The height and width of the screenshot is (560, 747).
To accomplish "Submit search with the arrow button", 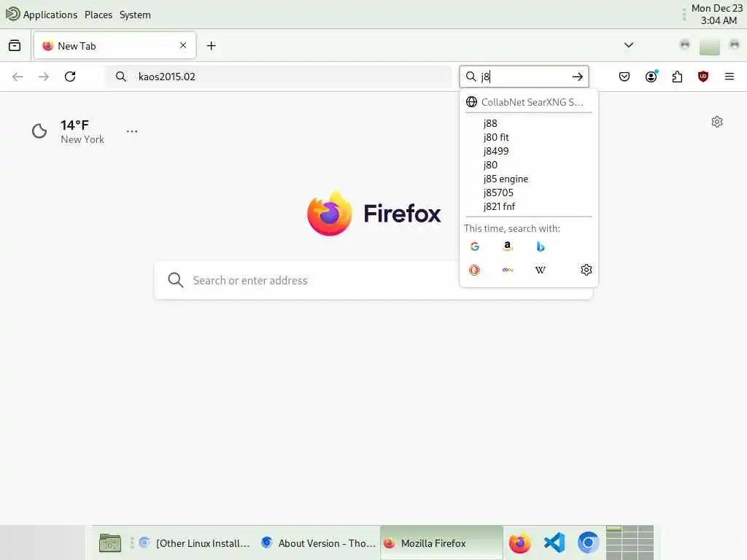I will 578,77.
